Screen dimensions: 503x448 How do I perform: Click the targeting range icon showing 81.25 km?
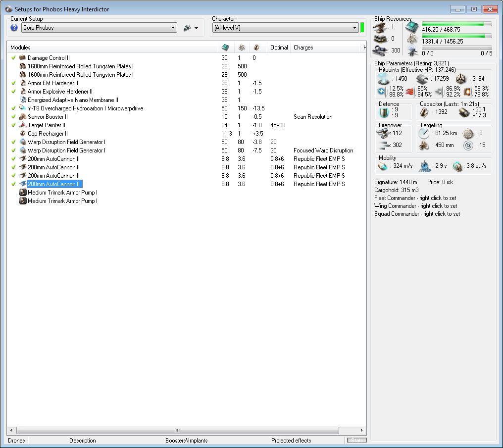(424, 133)
